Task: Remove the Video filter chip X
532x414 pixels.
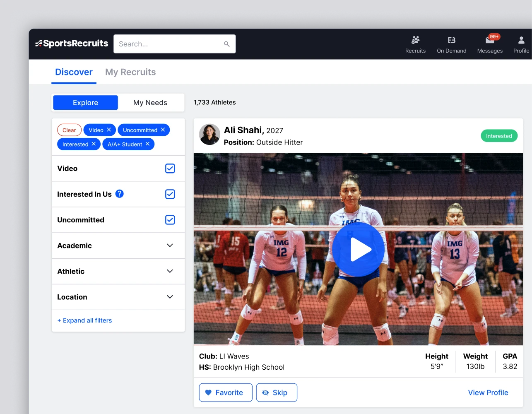Action: click(x=109, y=130)
